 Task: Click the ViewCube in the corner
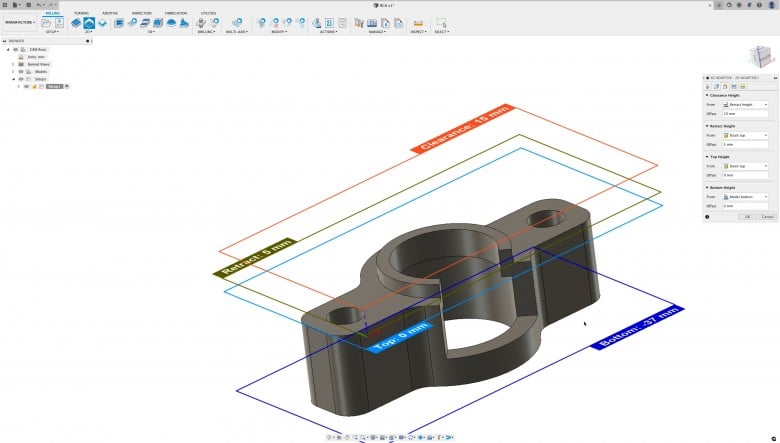[759, 56]
